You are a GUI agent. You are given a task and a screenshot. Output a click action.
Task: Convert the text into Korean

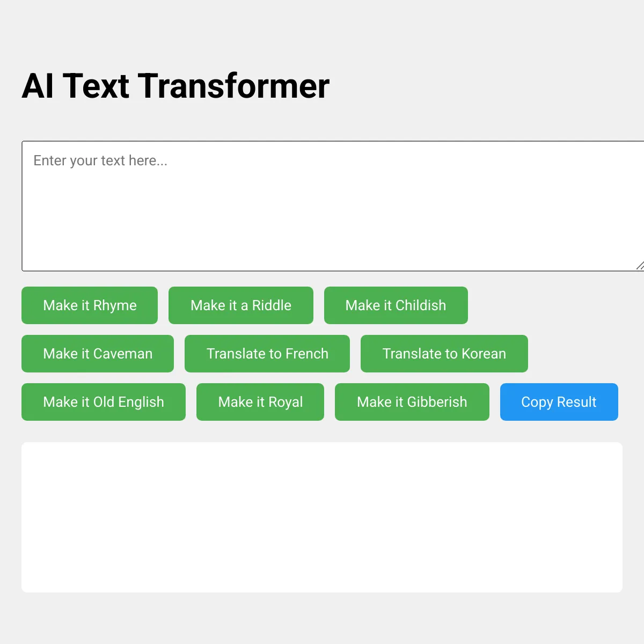(x=444, y=354)
